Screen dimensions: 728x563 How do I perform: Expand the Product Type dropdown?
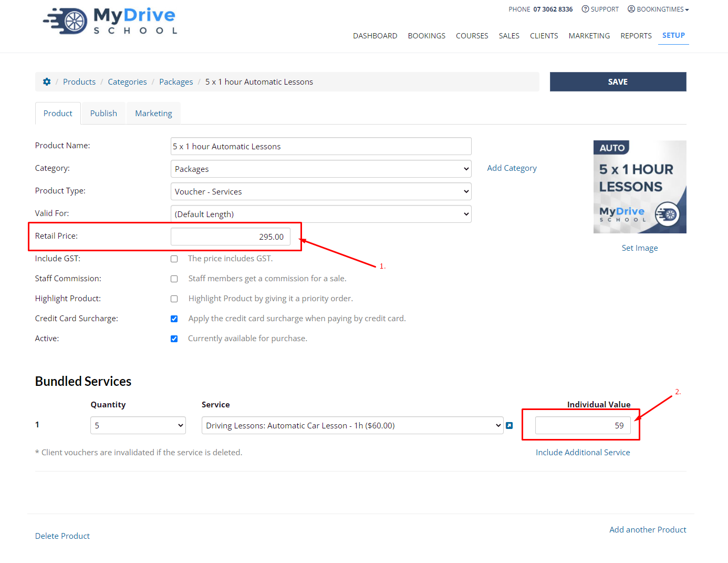pos(321,191)
